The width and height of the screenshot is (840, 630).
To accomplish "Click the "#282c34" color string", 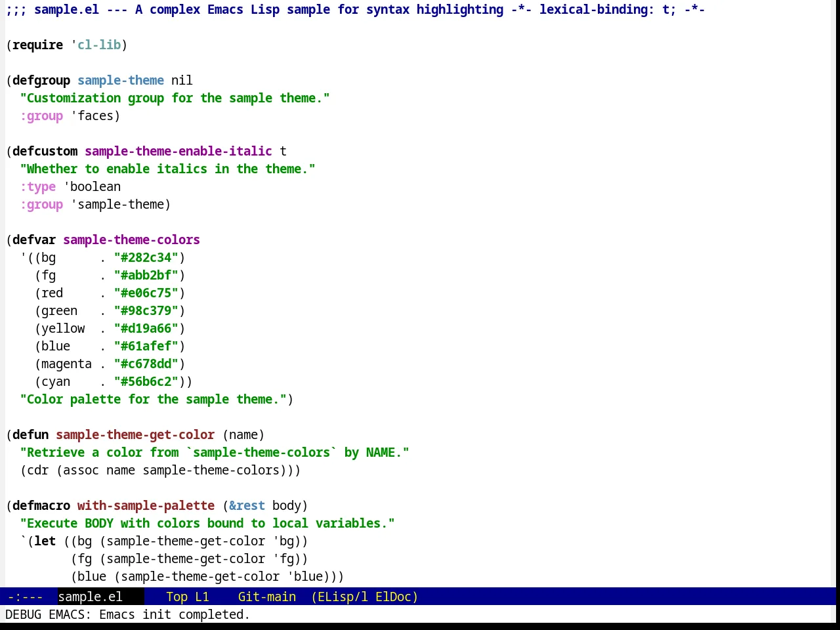I will click(146, 257).
